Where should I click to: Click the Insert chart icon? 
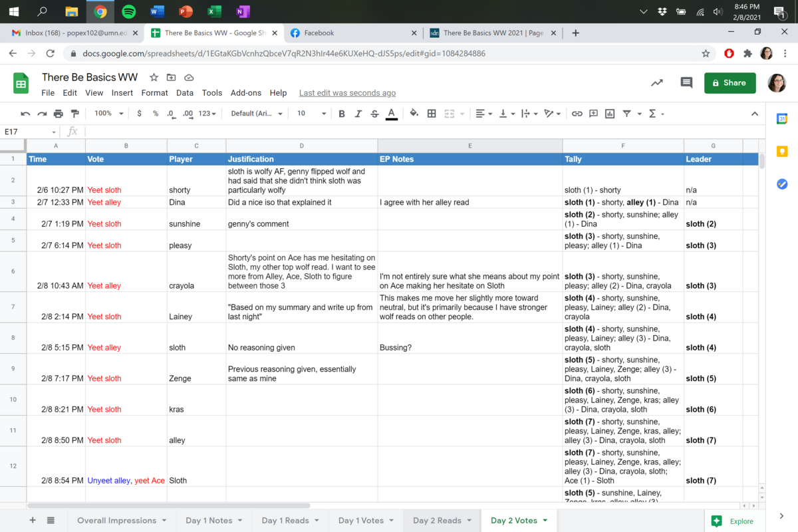pos(610,114)
